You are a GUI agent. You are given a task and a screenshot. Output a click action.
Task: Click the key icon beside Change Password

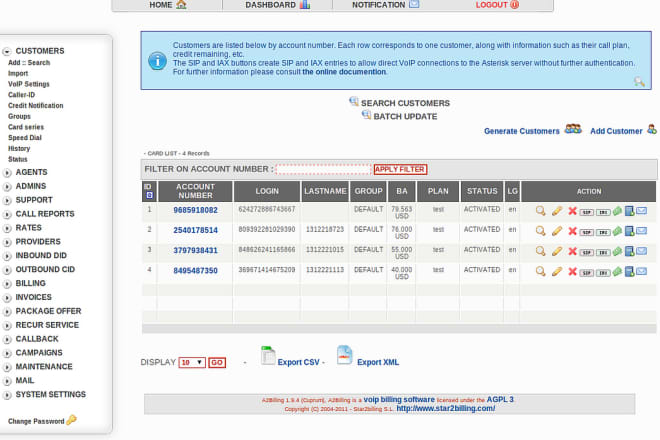pyautogui.click(x=72, y=420)
